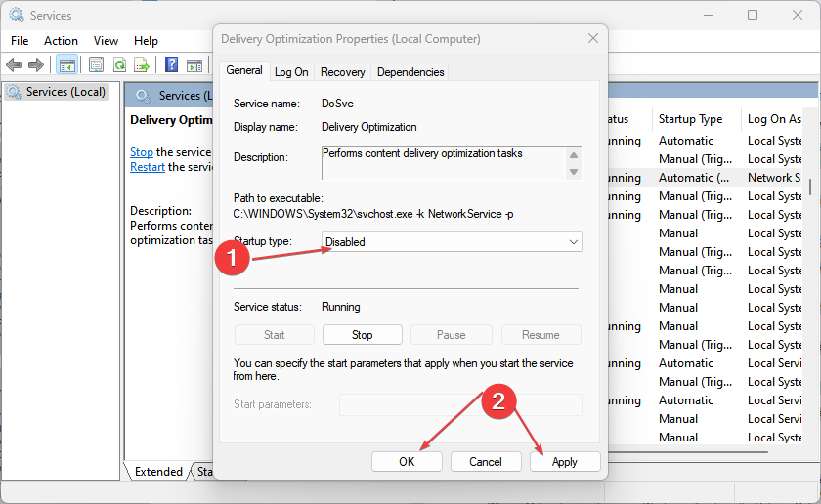Image resolution: width=821 pixels, height=504 pixels.
Task: Open the Properties toolbar icon
Action: coord(96,64)
